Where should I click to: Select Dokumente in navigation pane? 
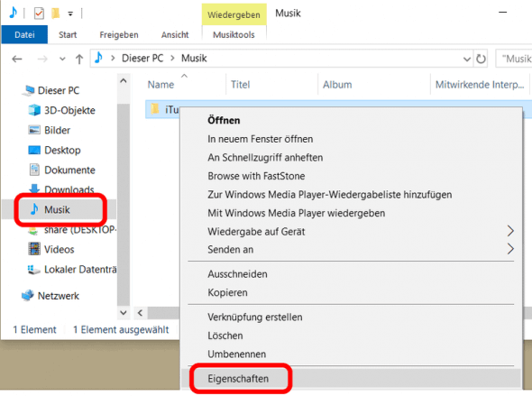[69, 170]
